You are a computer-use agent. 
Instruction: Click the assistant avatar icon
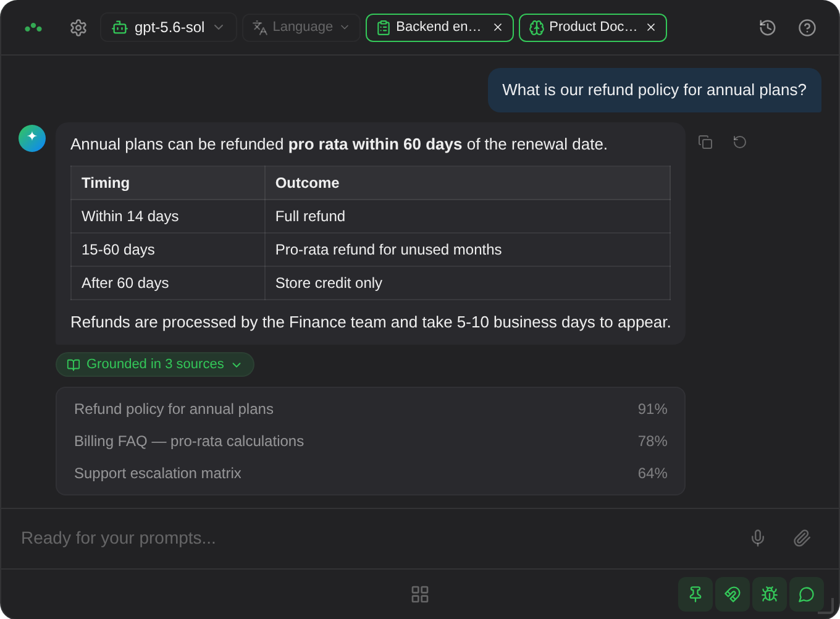pyautogui.click(x=32, y=138)
